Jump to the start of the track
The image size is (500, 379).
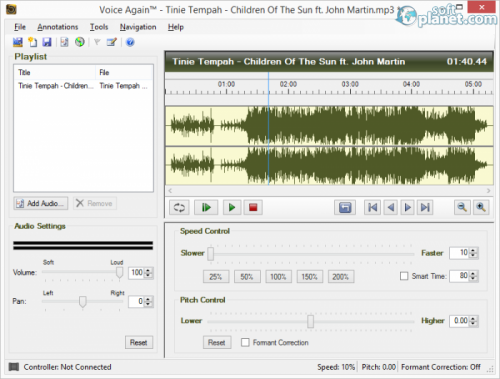click(x=372, y=208)
